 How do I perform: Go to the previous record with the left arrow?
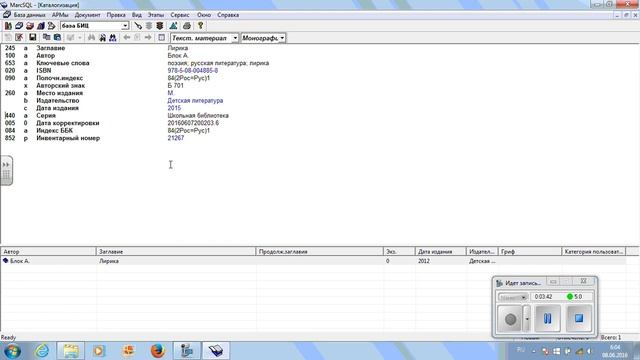pos(127,38)
